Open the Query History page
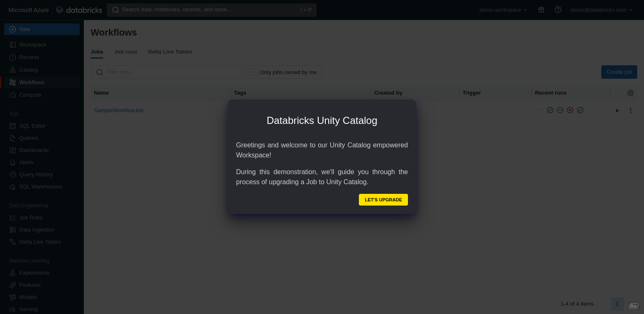The height and width of the screenshot is (314, 644). 36,174
